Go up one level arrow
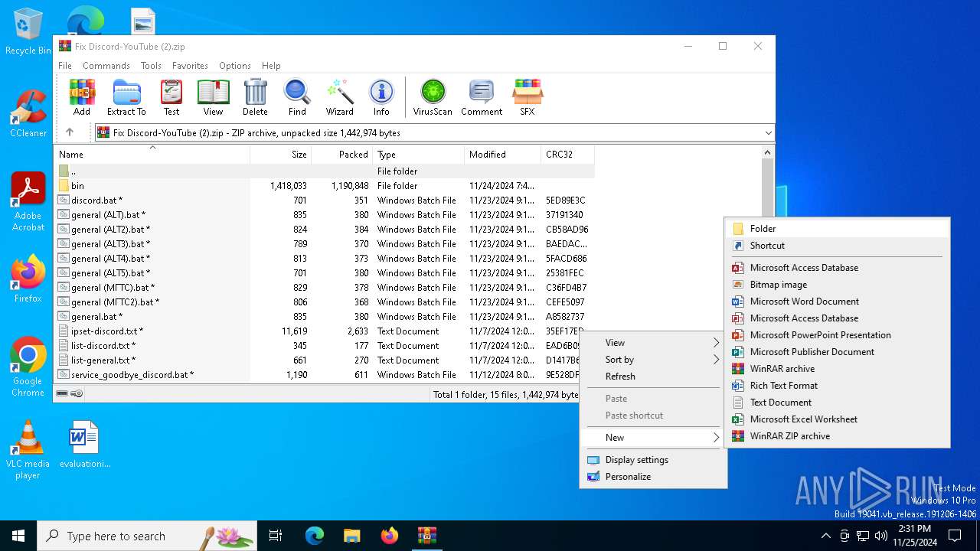The width and height of the screenshot is (980, 551). pos(70,132)
